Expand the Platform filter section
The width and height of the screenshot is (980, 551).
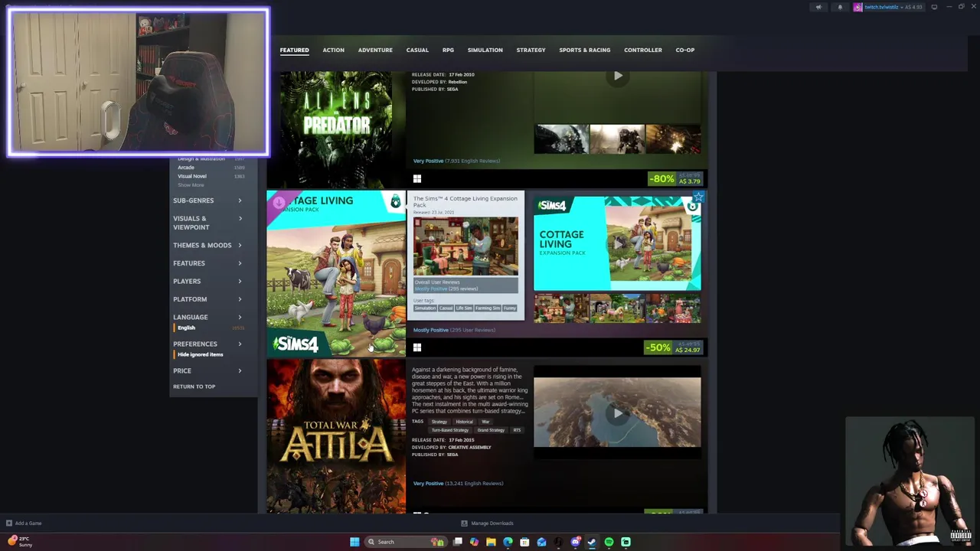[207, 299]
